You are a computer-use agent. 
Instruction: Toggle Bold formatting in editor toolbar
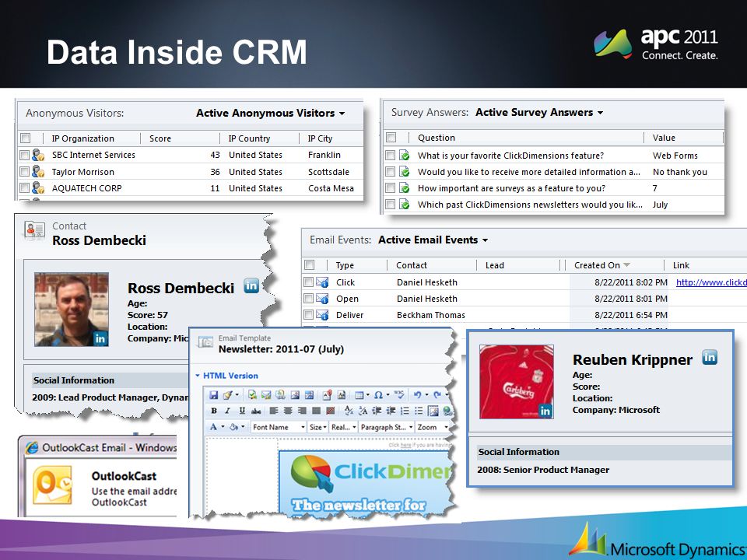tap(214, 411)
